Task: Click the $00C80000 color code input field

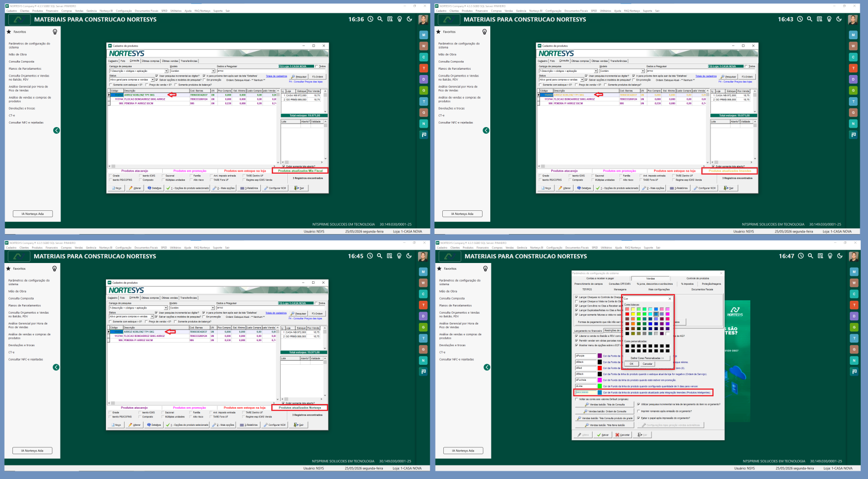Action: point(586,392)
